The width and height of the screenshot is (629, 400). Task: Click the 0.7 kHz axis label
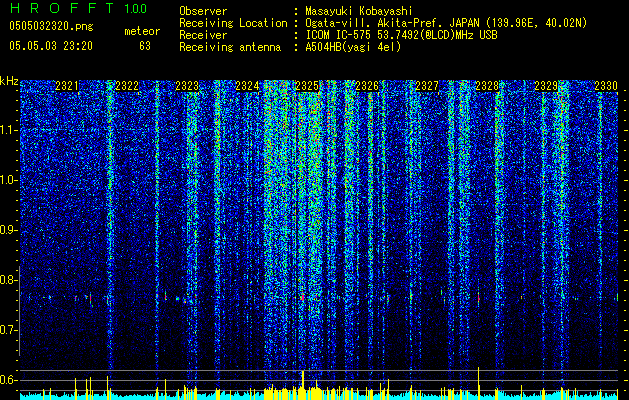[x=7, y=330]
